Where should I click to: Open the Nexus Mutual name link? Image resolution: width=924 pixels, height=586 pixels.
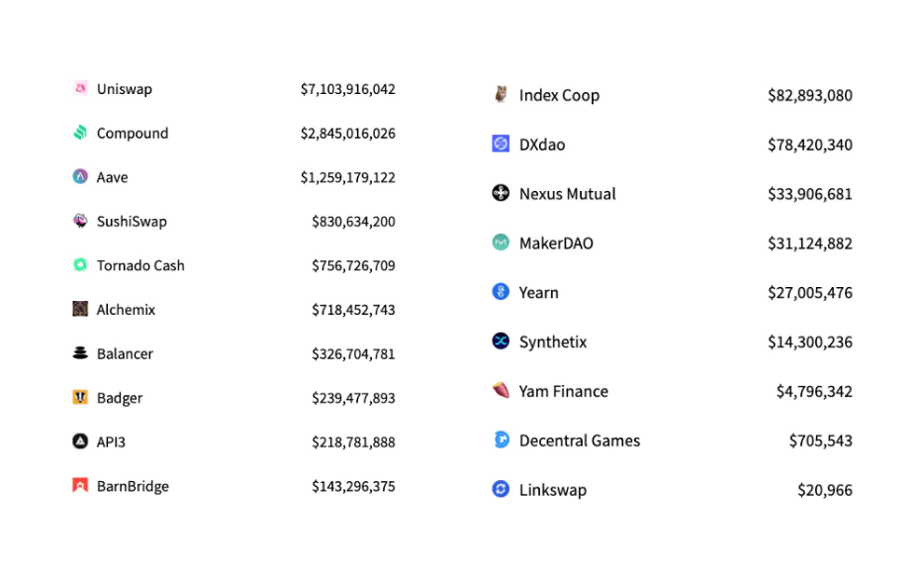coord(567,194)
